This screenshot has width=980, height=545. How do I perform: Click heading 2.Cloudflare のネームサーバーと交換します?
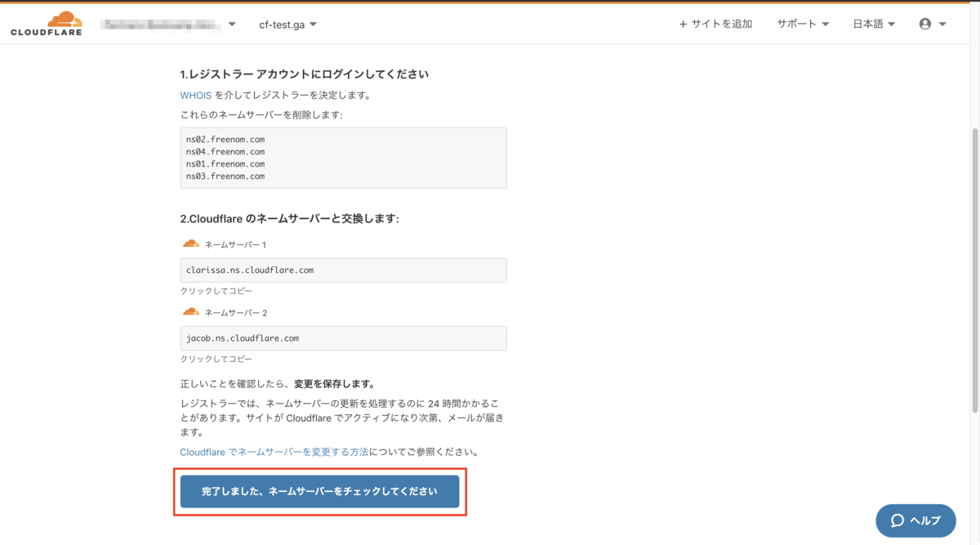tap(289, 219)
